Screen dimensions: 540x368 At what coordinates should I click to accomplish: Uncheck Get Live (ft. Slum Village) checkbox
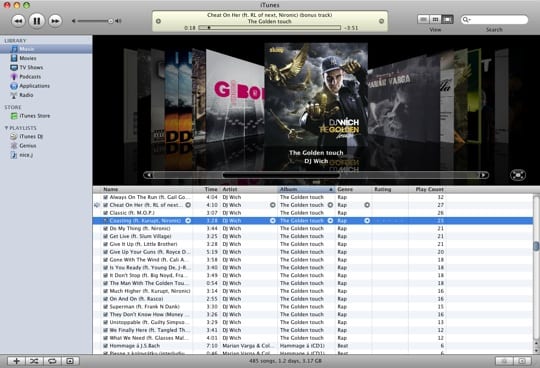(105, 236)
